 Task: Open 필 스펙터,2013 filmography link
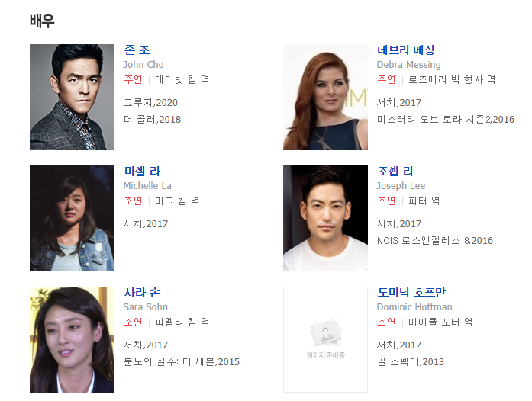[x=411, y=361]
